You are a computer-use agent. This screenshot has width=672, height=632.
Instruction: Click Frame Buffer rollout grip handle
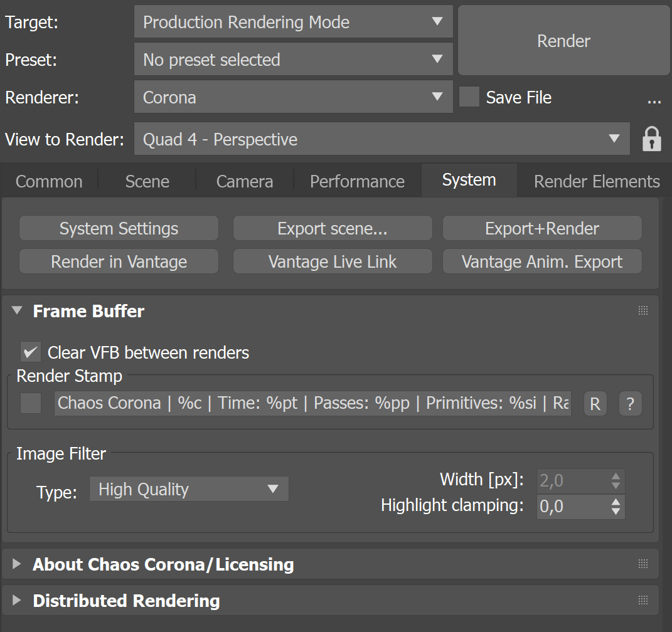pos(643,310)
